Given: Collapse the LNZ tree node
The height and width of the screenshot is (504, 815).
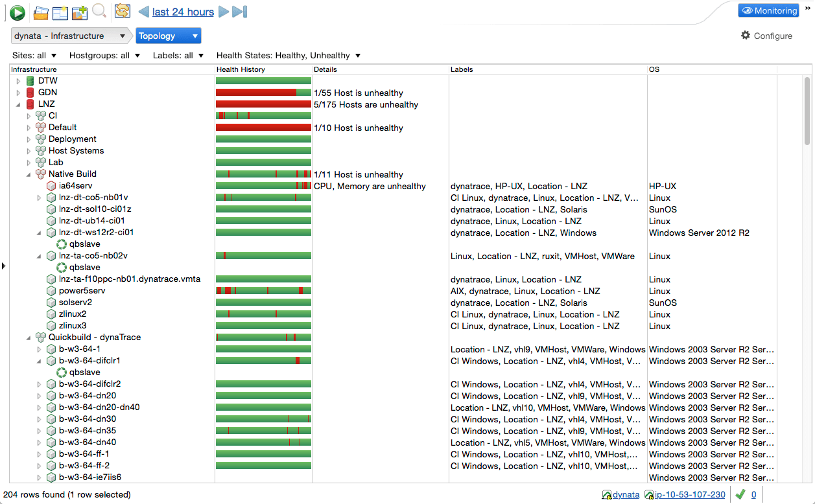Looking at the screenshot, I should pos(18,104).
